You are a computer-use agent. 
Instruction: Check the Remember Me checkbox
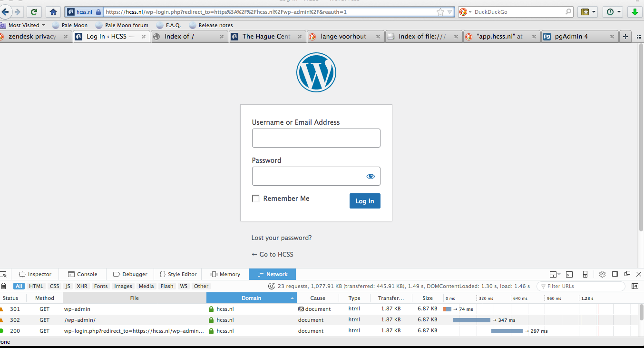click(256, 199)
